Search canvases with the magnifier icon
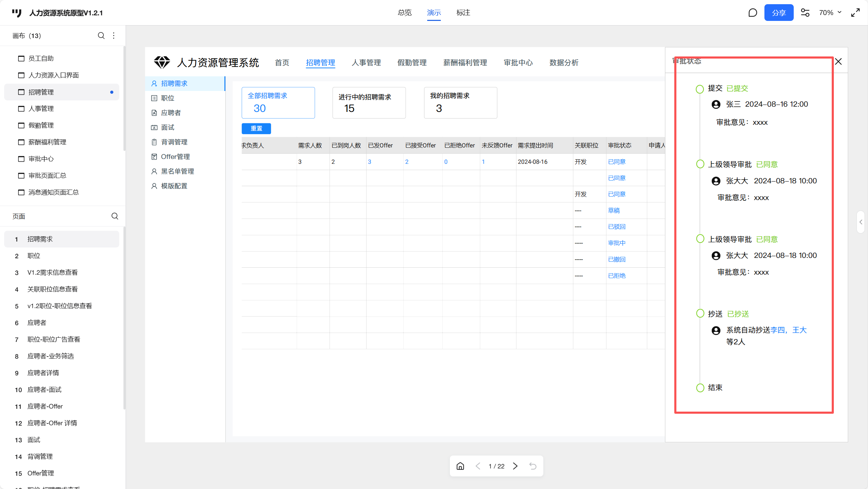Screen dimensions: 868x489 point(101,36)
